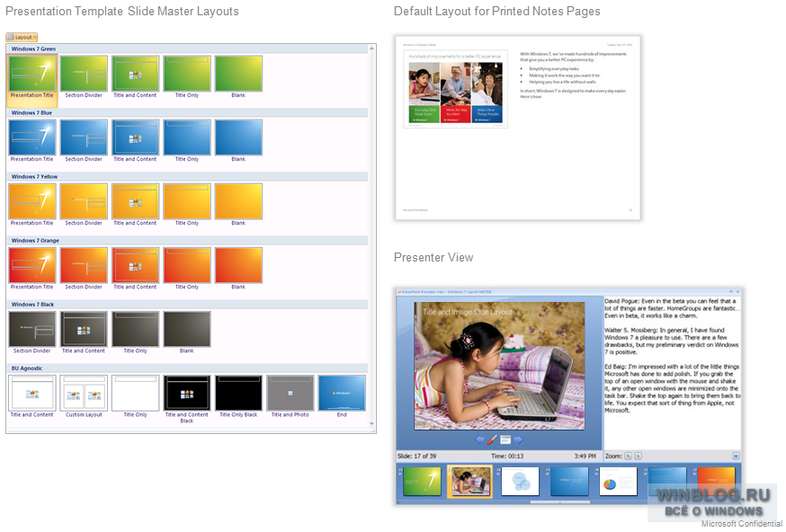Choose the green Section Divider layout
The image size is (786, 532).
click(84, 76)
